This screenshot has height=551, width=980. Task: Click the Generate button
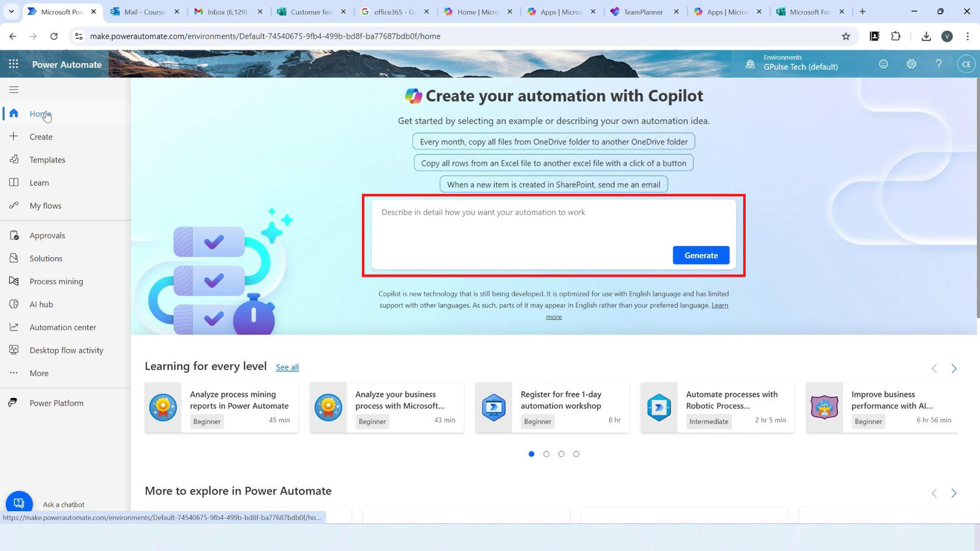click(x=701, y=255)
